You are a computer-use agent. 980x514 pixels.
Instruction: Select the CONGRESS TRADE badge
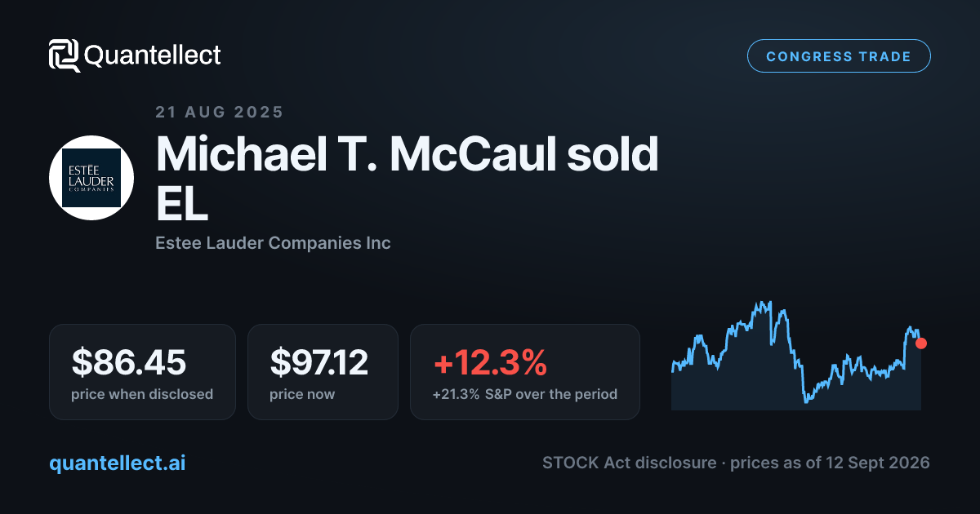click(839, 56)
